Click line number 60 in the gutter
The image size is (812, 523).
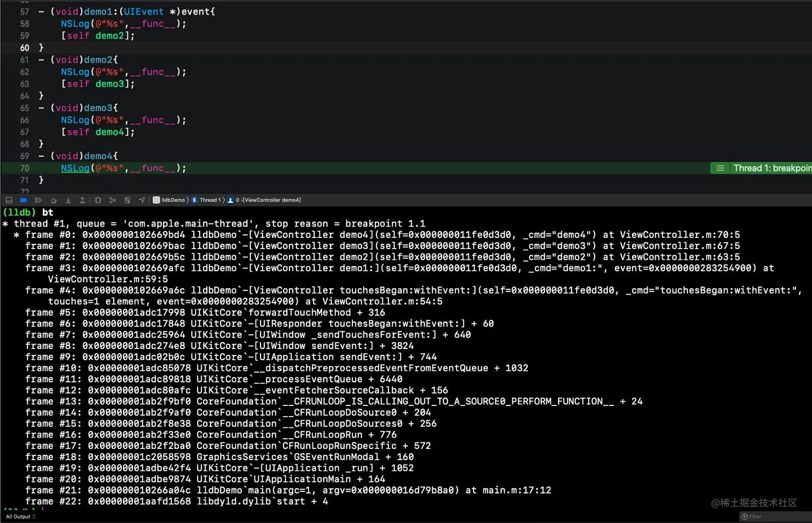(x=25, y=48)
